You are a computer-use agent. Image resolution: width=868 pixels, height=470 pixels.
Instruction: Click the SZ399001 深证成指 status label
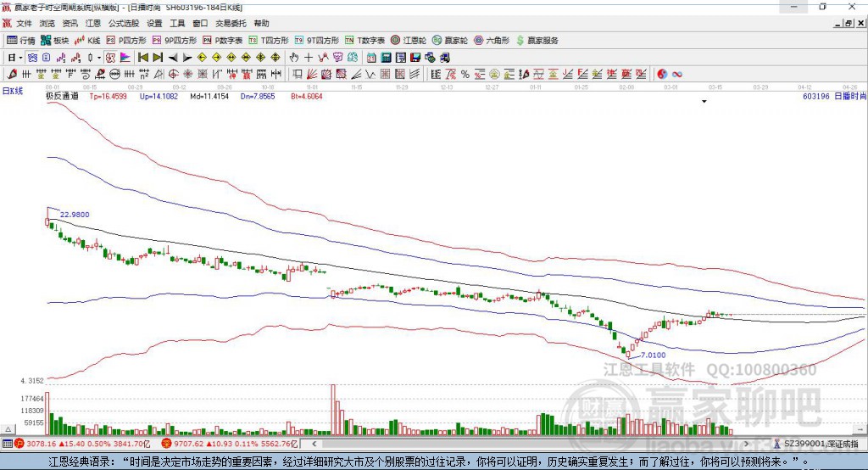(821, 444)
